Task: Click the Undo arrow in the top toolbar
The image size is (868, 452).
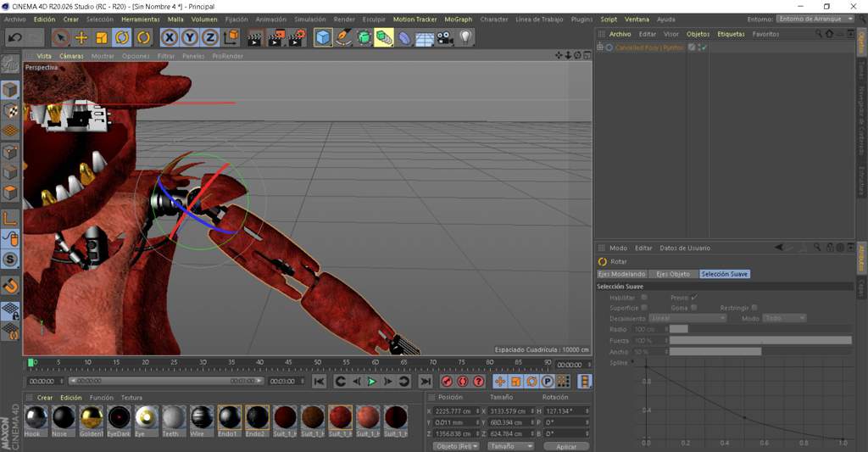Action: pos(15,37)
